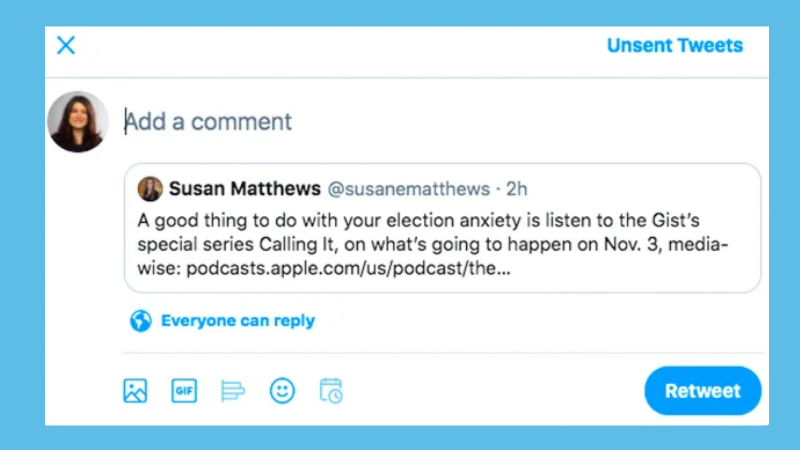Open the GIF picker
Image resolution: width=800 pixels, height=450 pixels.
click(x=184, y=391)
